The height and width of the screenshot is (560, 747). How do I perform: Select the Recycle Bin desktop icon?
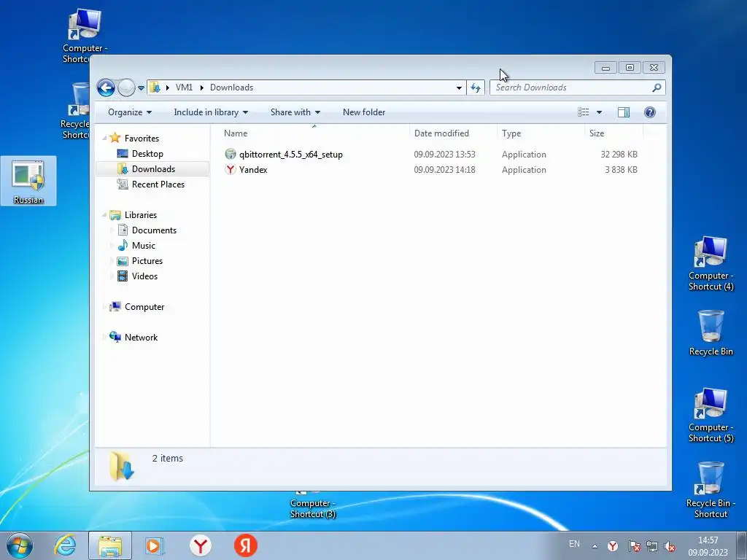pyautogui.click(x=711, y=332)
